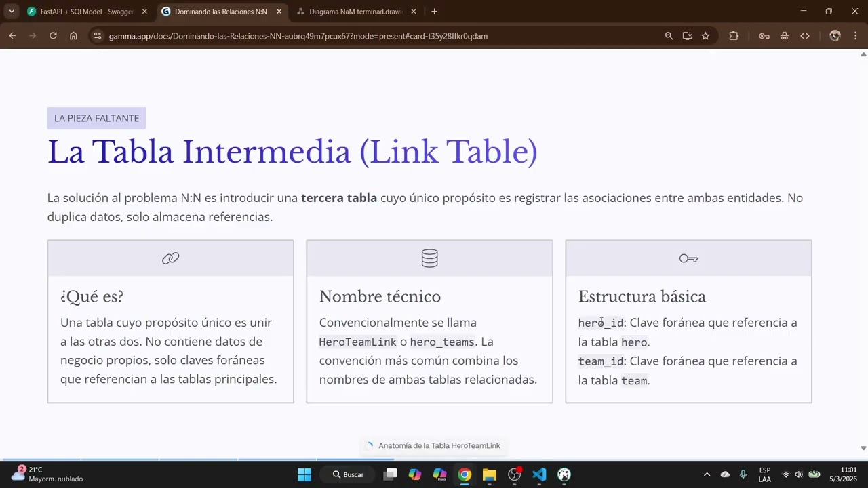Click the battery status tray icon
Screen dimensions: 868x488
click(814, 474)
